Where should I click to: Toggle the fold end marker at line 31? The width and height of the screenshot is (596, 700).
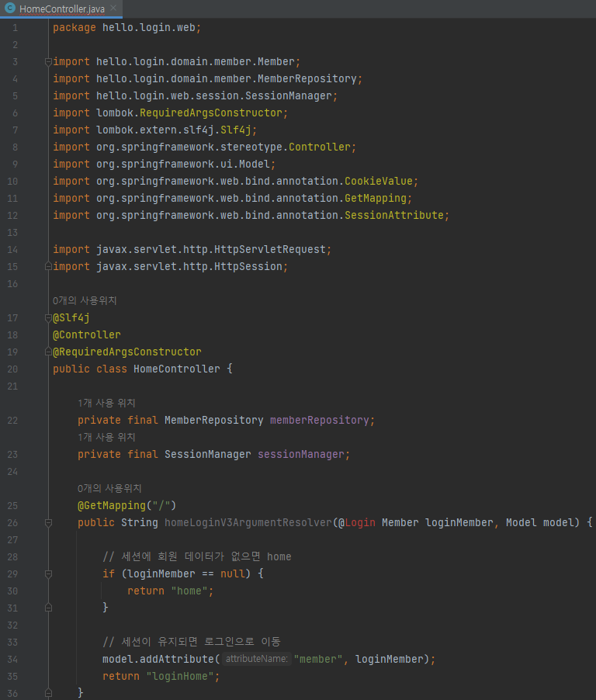[x=48, y=608]
